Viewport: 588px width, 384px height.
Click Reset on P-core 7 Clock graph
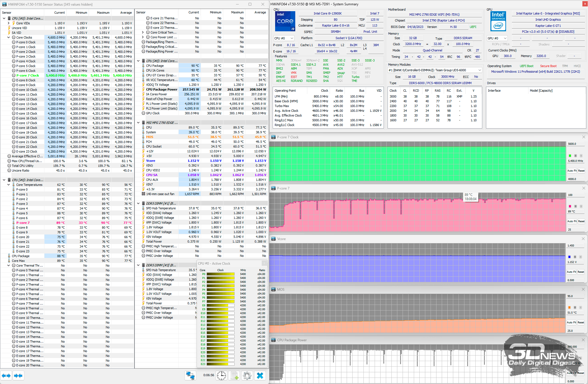tap(581, 171)
